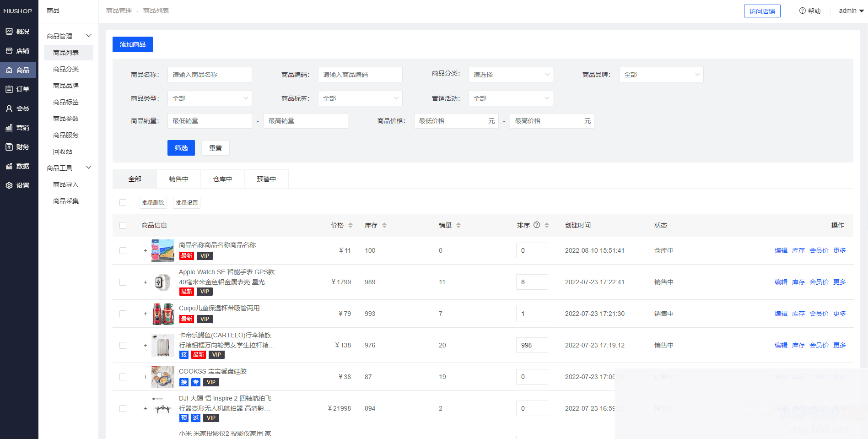Image resolution: width=868 pixels, height=439 pixels.
Task: Go to the 会员 members section
Action: [x=18, y=108]
